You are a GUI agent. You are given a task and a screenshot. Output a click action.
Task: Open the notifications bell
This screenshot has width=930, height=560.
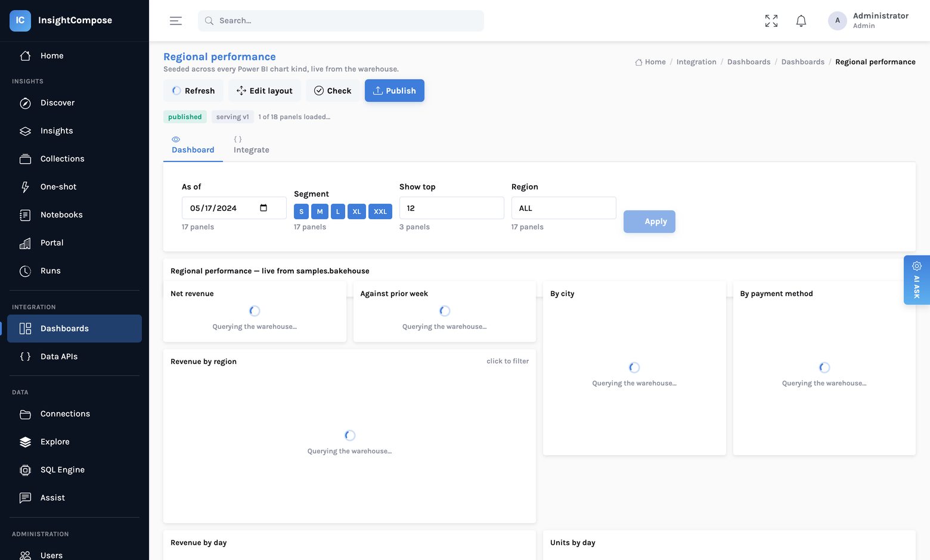click(801, 21)
